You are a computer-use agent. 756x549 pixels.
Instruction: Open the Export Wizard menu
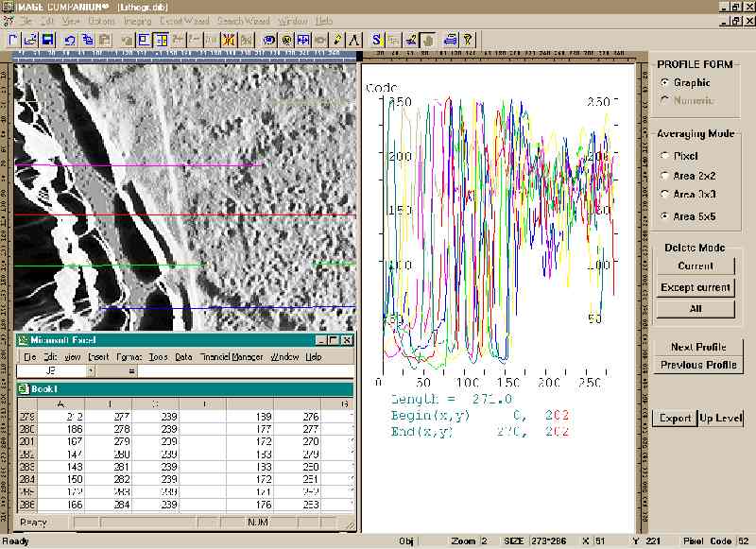coord(183,20)
